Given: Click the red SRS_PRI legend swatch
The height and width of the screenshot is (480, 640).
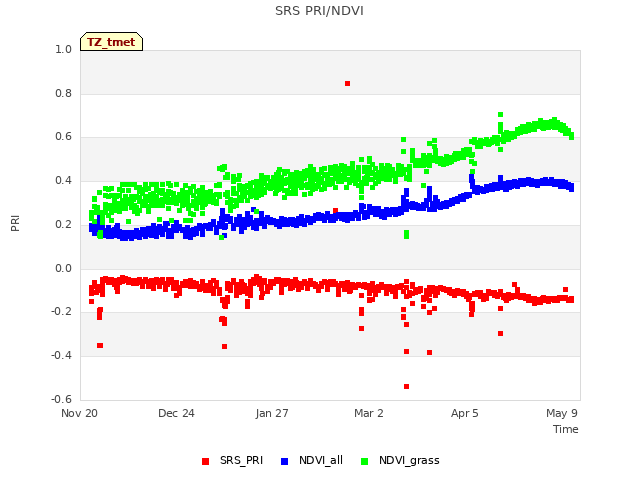Looking at the screenshot, I should pos(205,461).
